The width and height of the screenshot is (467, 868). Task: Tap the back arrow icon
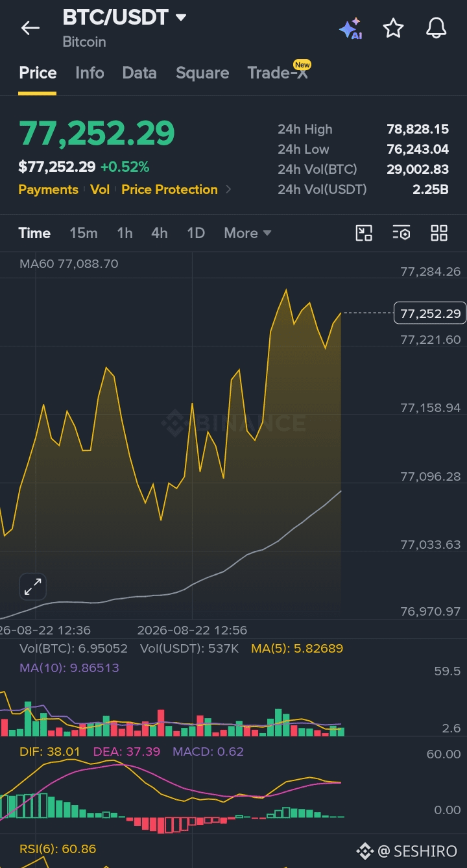tap(30, 28)
